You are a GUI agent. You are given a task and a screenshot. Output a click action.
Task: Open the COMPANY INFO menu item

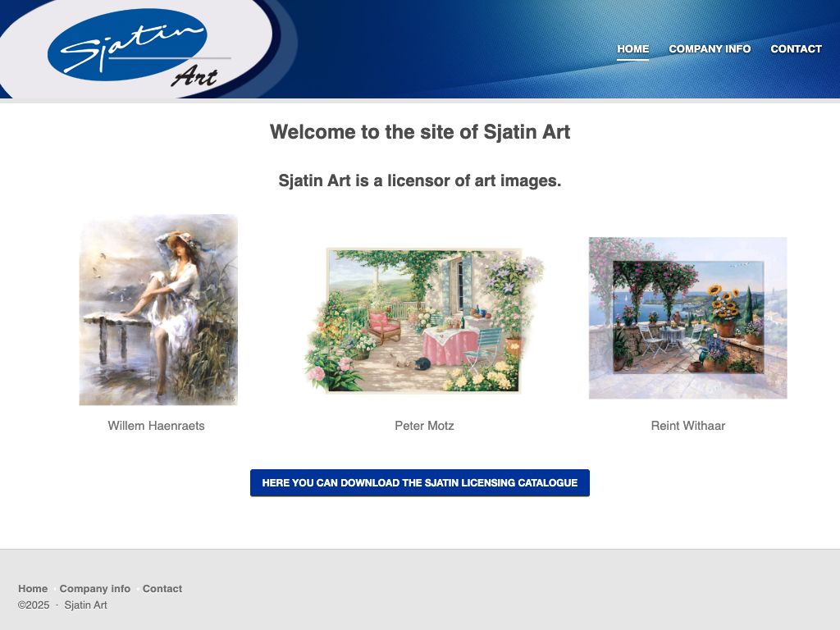point(710,48)
